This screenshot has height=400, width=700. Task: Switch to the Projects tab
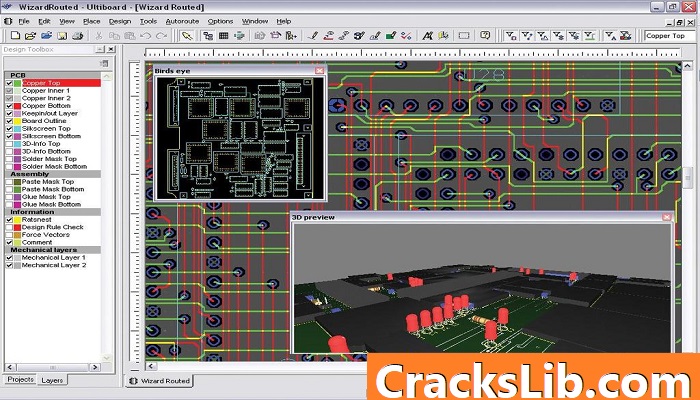(x=20, y=379)
